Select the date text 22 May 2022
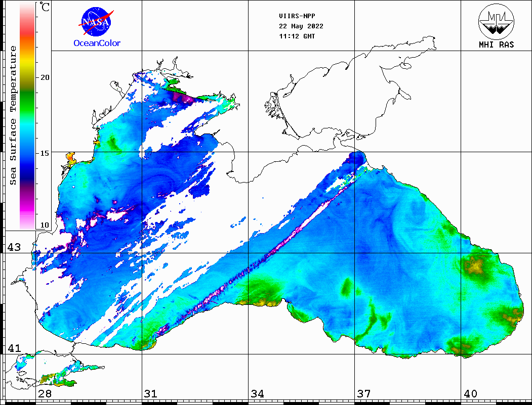 tap(301, 26)
